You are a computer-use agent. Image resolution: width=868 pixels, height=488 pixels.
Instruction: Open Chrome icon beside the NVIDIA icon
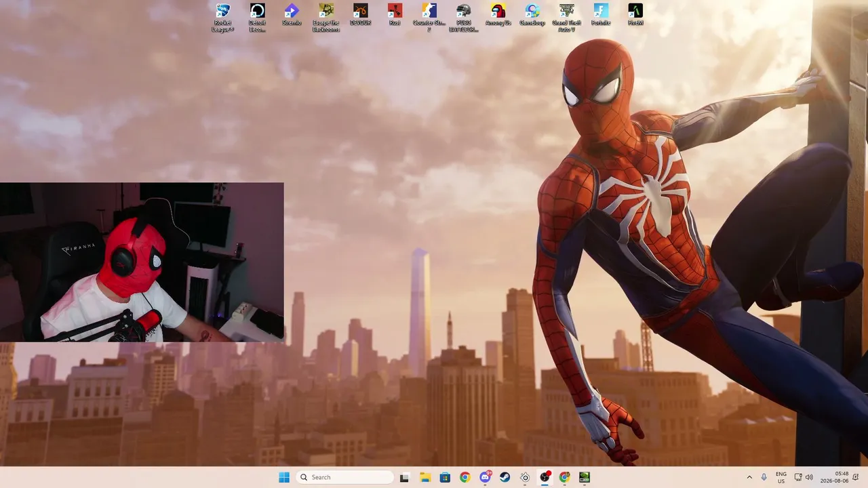click(x=565, y=477)
